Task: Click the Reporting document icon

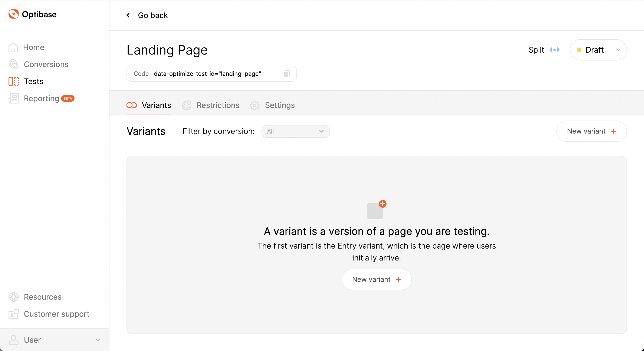Action: pyautogui.click(x=13, y=98)
